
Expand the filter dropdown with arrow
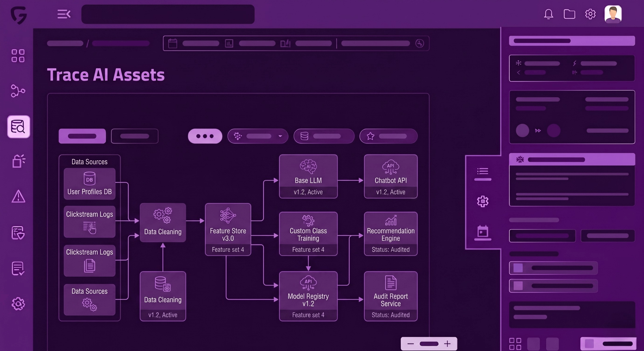point(258,136)
